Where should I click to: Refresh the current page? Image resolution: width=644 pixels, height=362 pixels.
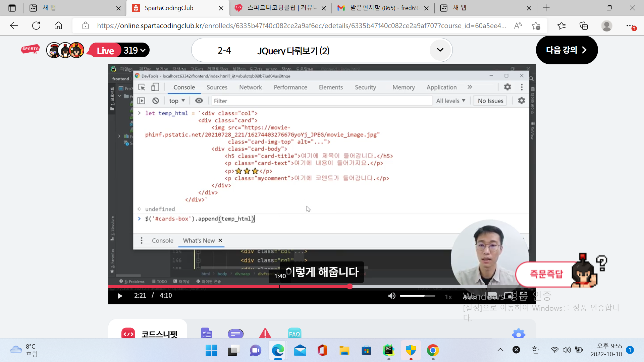coord(36,26)
